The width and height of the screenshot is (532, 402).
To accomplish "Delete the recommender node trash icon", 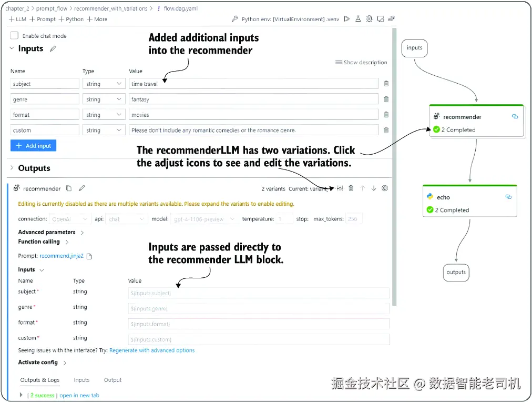I will [351, 188].
